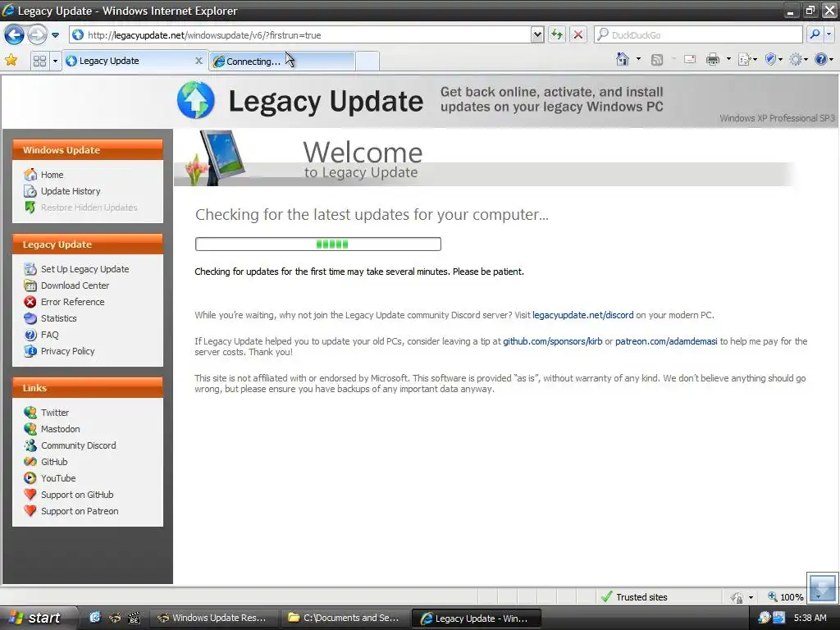The width and height of the screenshot is (840, 630).
Task: Launch Internet Explorer from Quick Launch
Action: (x=95, y=618)
